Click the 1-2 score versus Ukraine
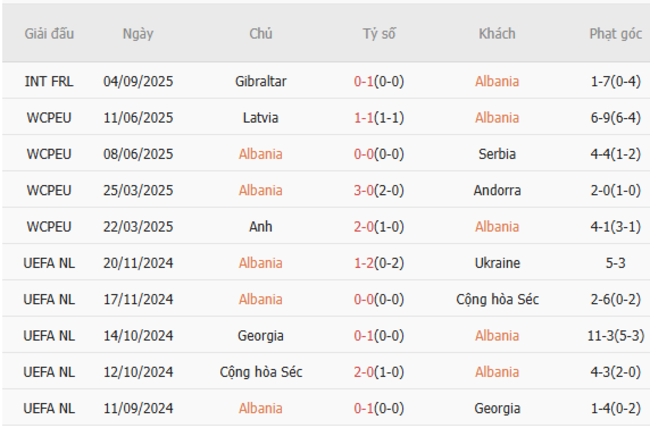The image size is (650, 428). click(378, 263)
